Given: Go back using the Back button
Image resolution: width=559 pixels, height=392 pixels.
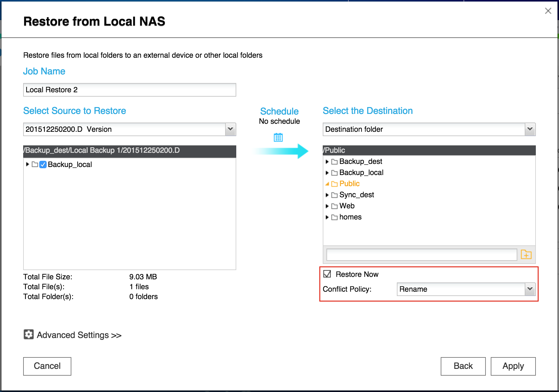Looking at the screenshot, I should [463, 366].
